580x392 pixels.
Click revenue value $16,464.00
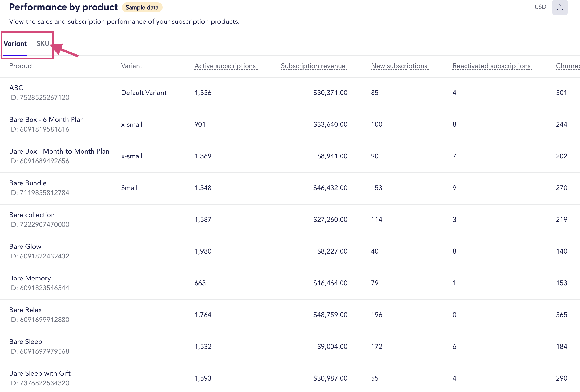pos(330,283)
